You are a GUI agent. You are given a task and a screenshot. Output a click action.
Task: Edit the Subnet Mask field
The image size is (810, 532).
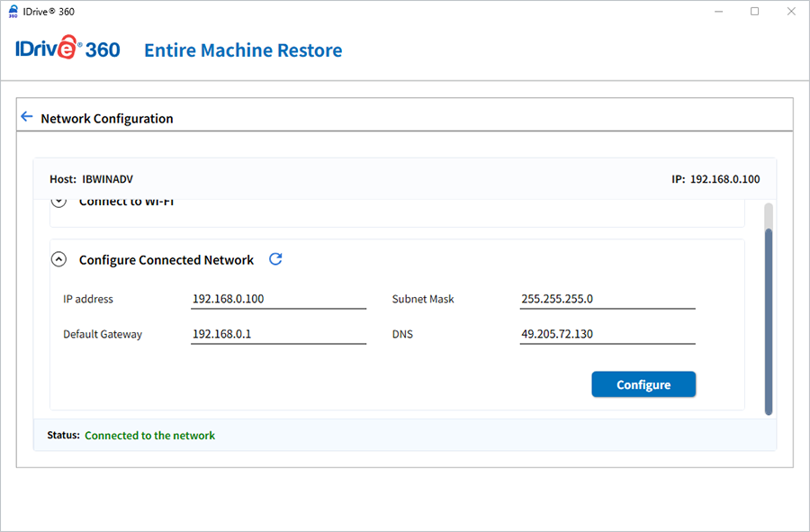[x=607, y=299]
